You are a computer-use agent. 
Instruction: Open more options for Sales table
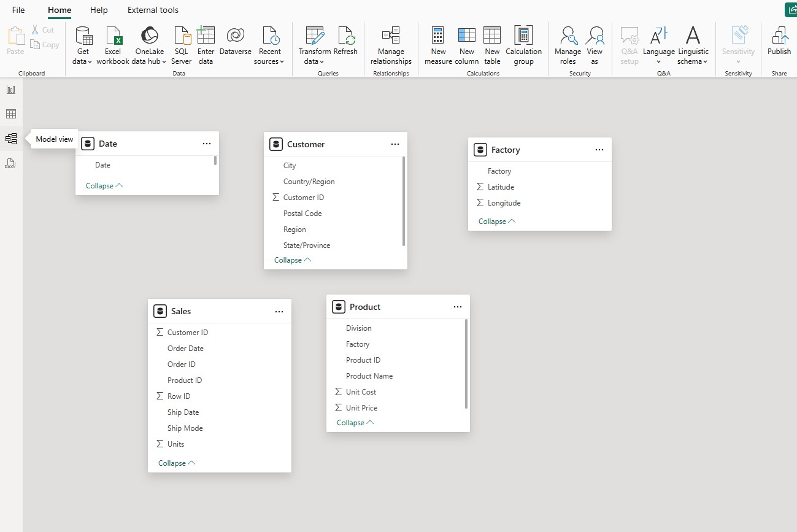(279, 312)
